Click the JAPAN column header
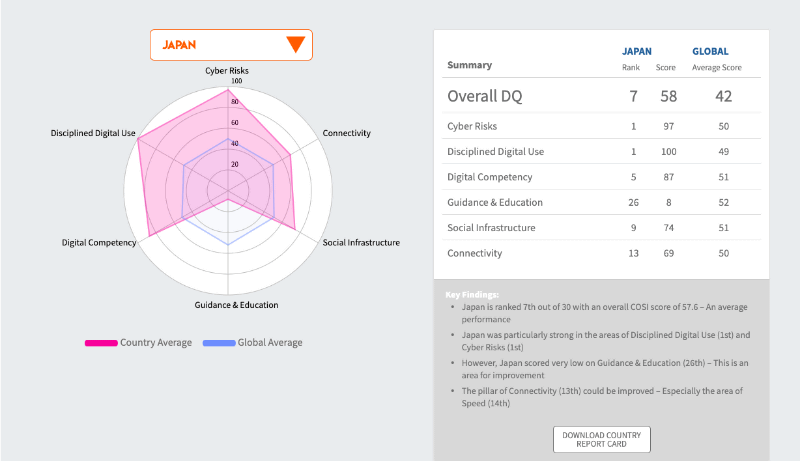800x461 pixels. coord(638,51)
